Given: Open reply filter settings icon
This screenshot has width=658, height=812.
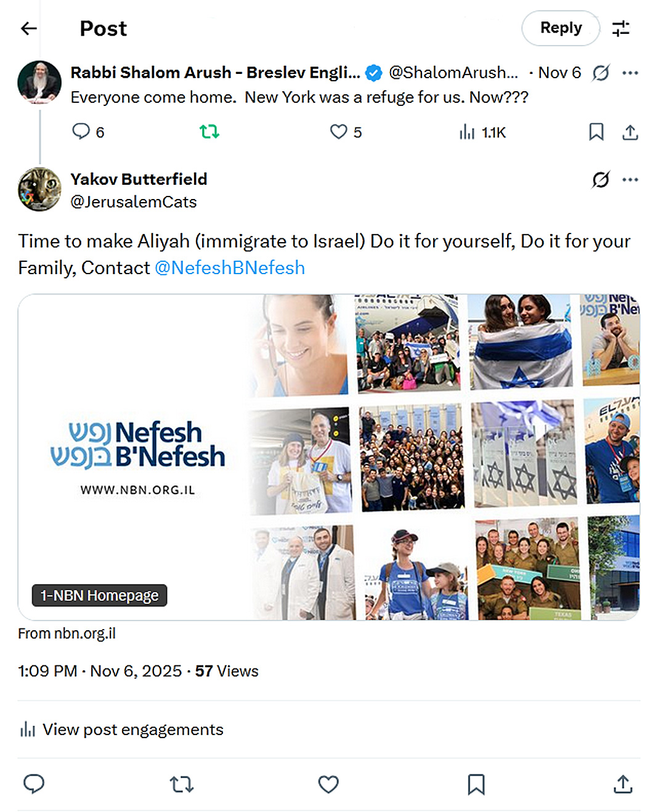Looking at the screenshot, I should pyautogui.click(x=620, y=28).
